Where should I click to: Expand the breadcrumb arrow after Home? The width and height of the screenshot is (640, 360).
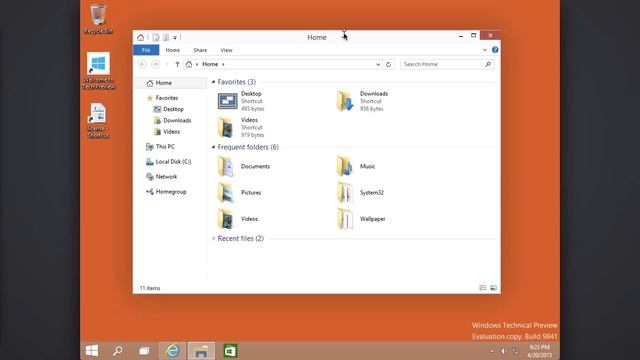(223, 64)
